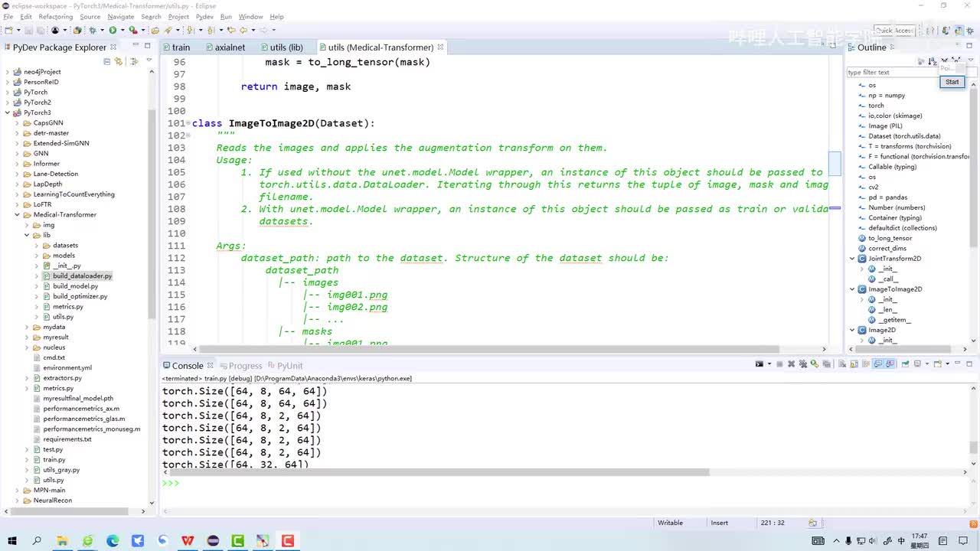Image resolution: width=980 pixels, height=551 pixels.
Task: Go to Previous Annotation toolbar icon
Action: [x=211, y=31]
